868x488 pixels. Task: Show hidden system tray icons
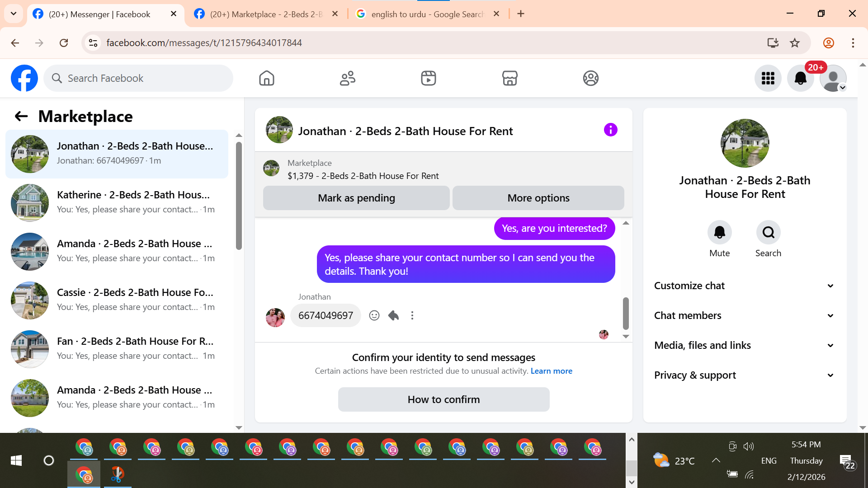[x=716, y=460]
